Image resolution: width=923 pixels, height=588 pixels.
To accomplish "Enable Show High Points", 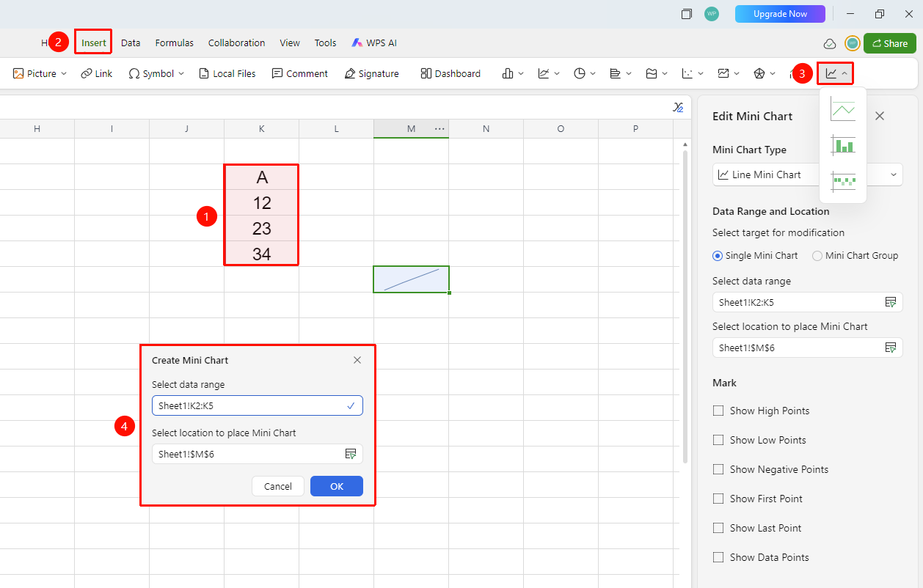I will 718,411.
